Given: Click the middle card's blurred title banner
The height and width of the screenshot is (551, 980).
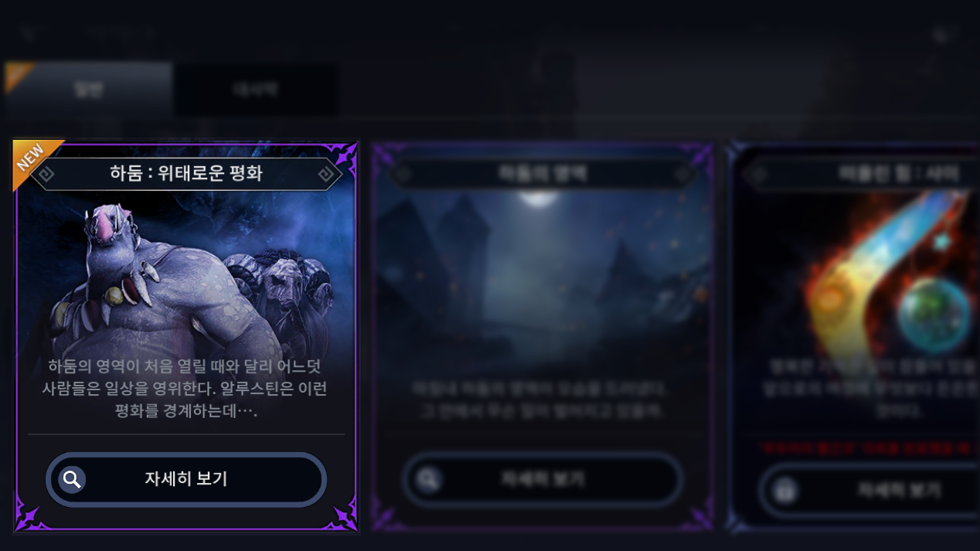Looking at the screenshot, I should (x=543, y=174).
